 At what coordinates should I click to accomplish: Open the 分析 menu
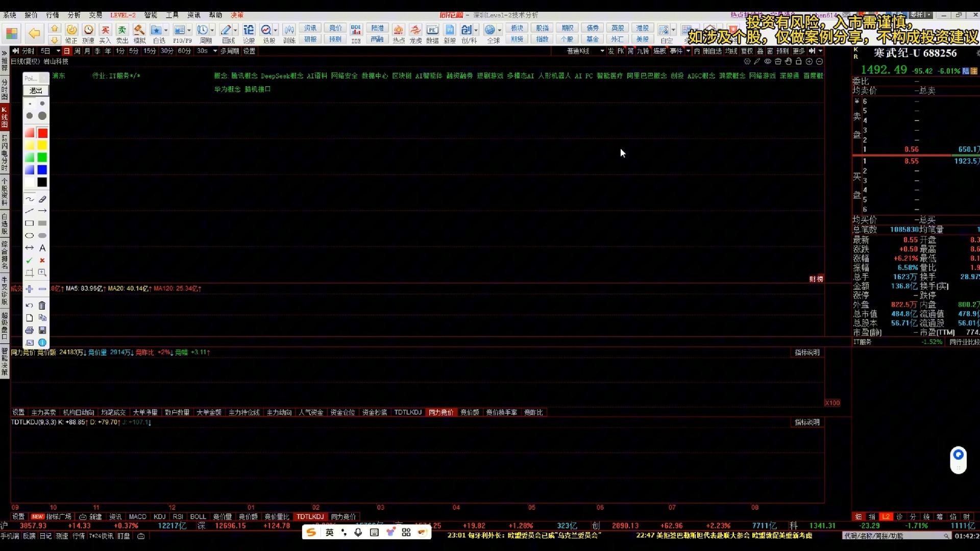coord(74,15)
